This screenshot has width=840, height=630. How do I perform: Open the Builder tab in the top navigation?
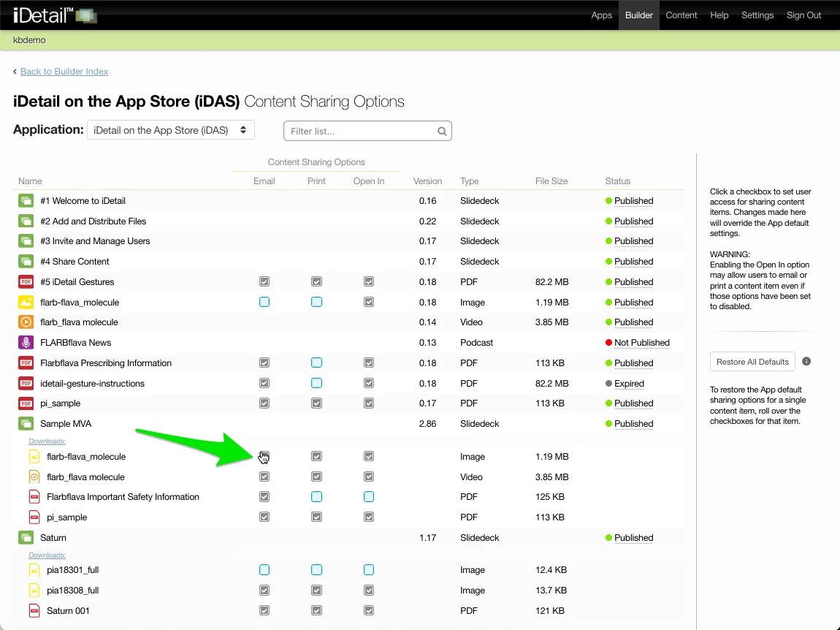638,15
